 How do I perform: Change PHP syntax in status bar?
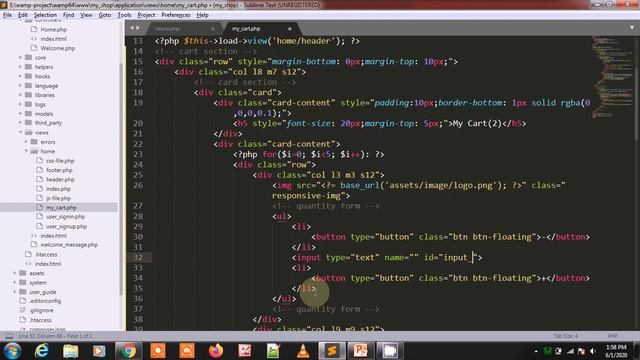[x=612, y=336]
